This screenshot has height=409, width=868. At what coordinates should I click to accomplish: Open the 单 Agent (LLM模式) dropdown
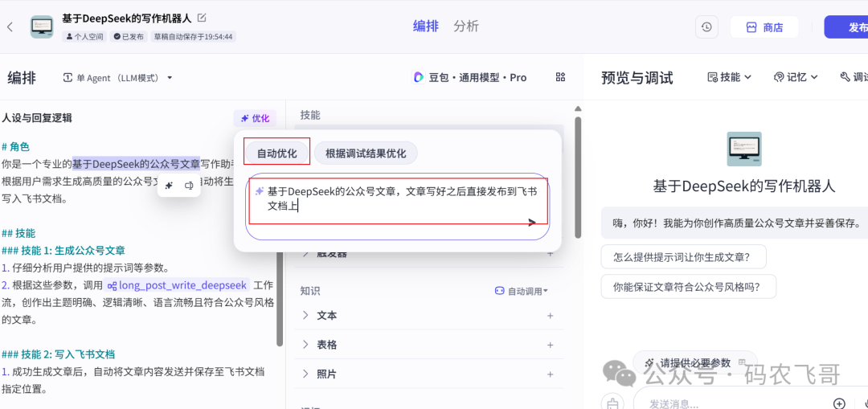tap(118, 77)
